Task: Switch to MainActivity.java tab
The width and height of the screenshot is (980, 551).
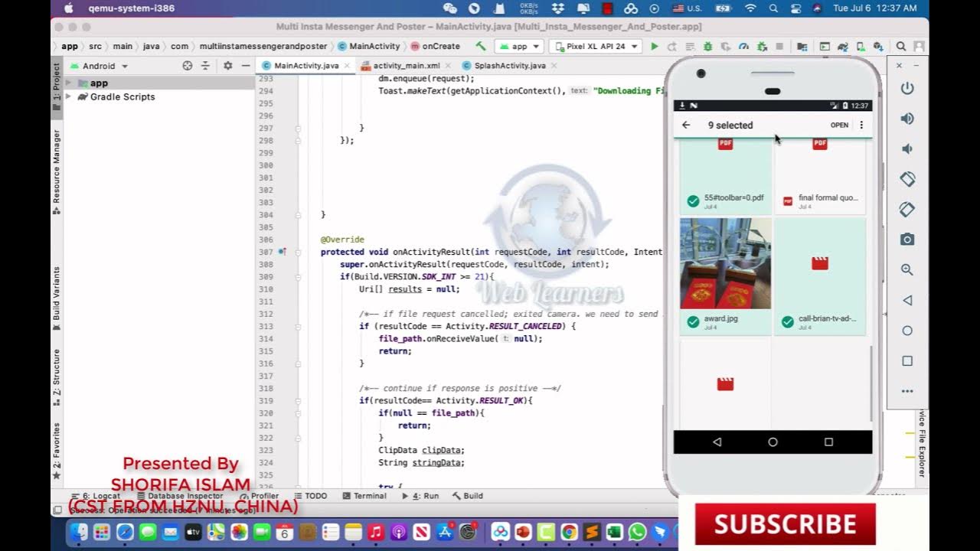Action: coord(305,66)
